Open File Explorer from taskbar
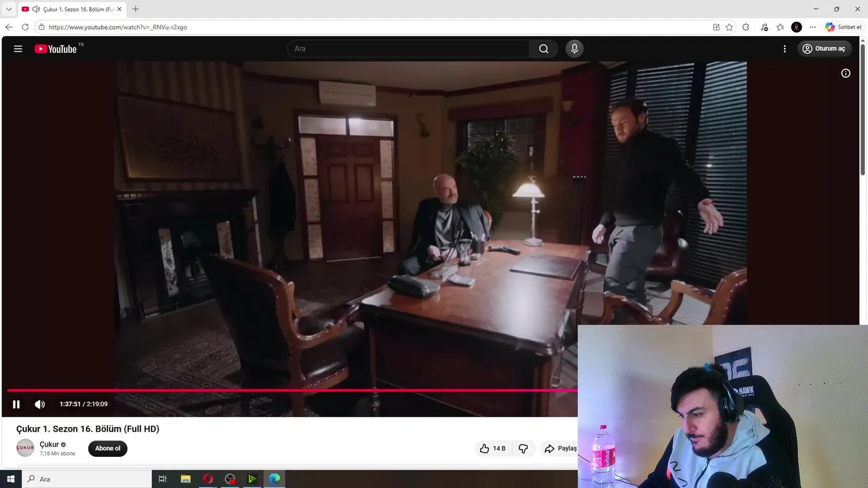The height and width of the screenshot is (488, 868). 185,479
